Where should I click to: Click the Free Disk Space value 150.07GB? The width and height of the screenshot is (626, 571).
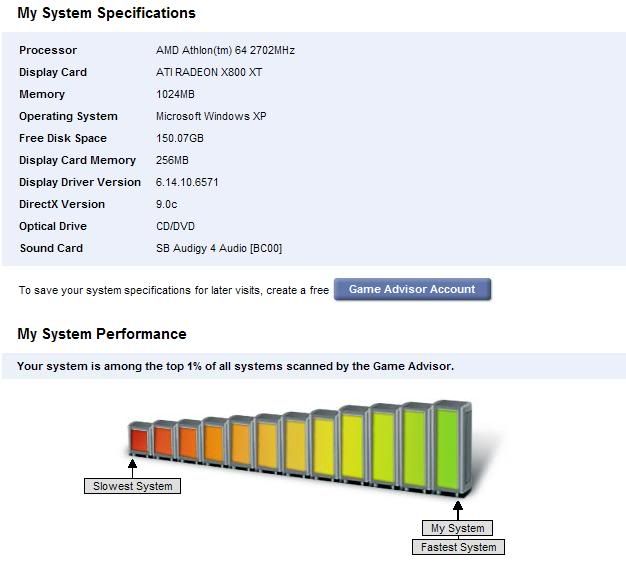pyautogui.click(x=180, y=138)
